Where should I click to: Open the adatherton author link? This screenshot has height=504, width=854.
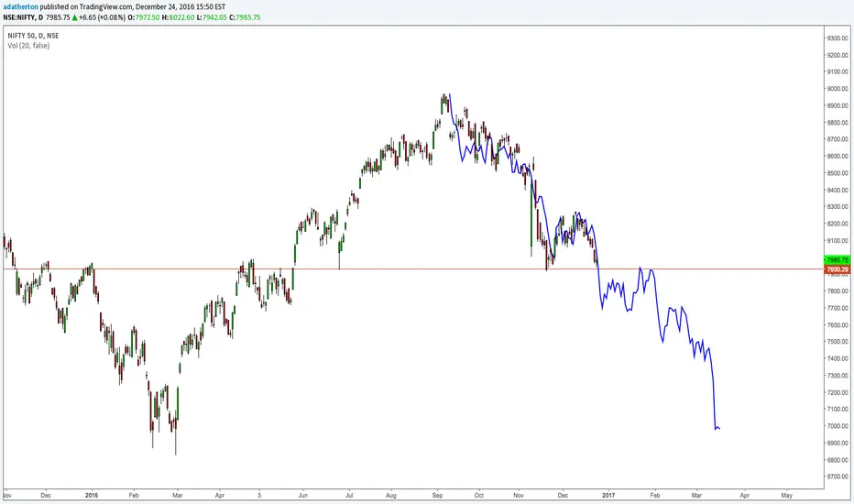(21, 7)
